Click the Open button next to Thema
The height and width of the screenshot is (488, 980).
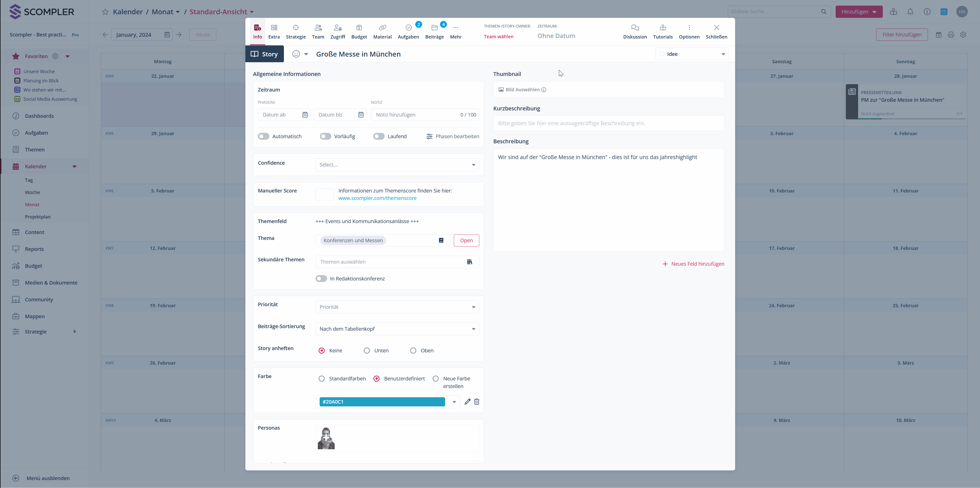click(x=466, y=240)
